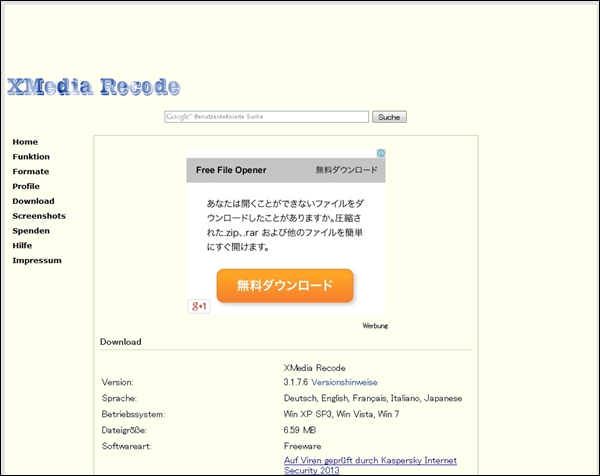The width and height of the screenshot is (600, 476).
Task: Click the file size 6.59 MB
Action: [300, 430]
